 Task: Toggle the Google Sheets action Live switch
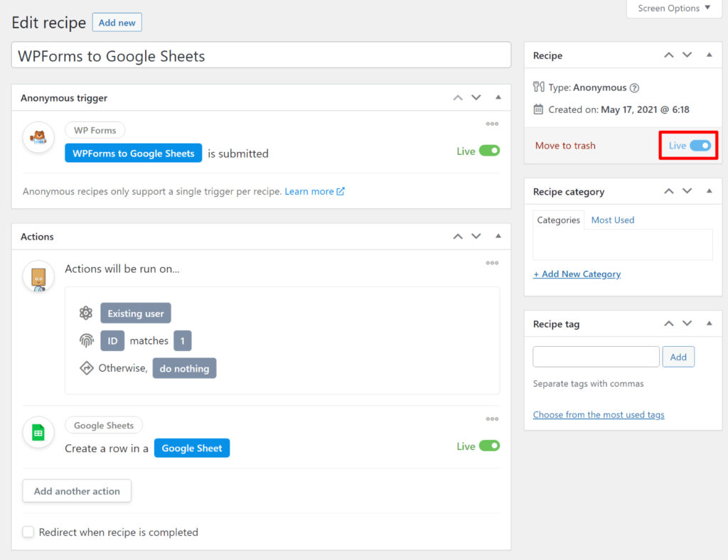489,446
